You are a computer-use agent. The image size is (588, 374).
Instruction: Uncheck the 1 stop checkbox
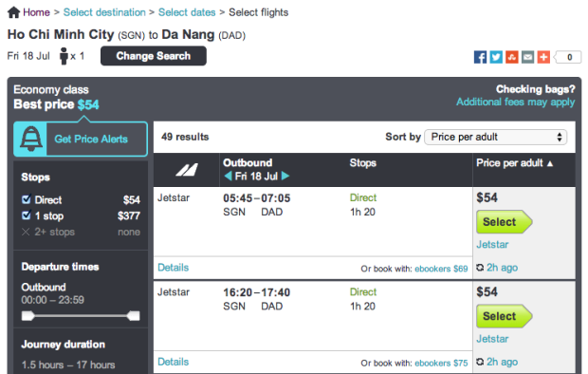[x=27, y=215]
